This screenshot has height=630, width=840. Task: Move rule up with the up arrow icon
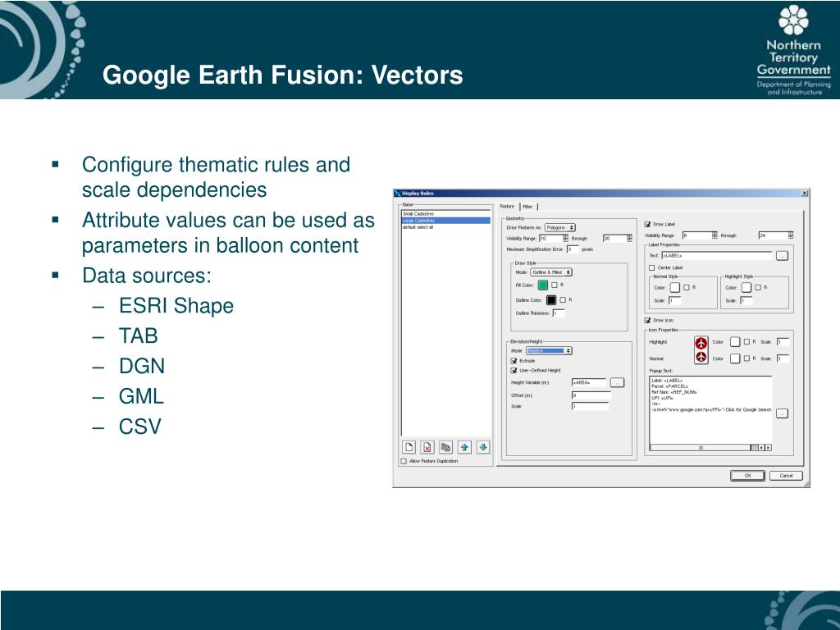[x=464, y=447]
